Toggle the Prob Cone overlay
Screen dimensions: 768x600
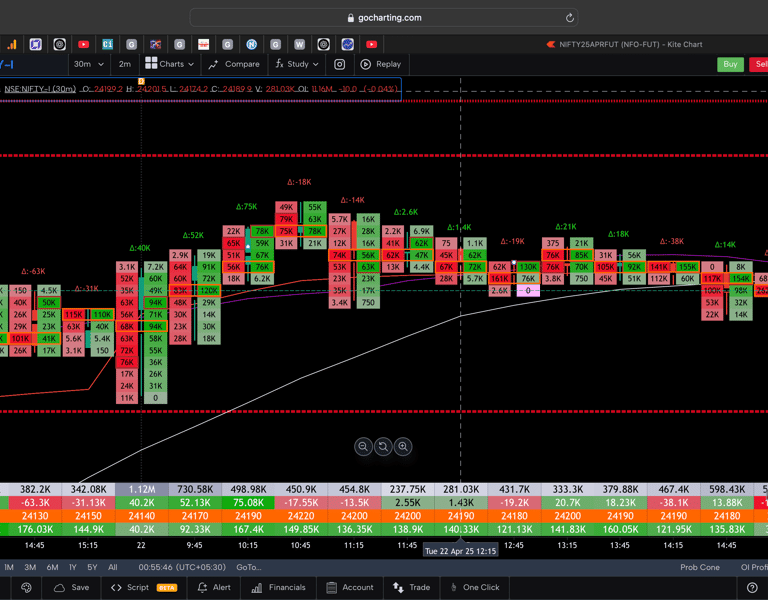pos(699,567)
